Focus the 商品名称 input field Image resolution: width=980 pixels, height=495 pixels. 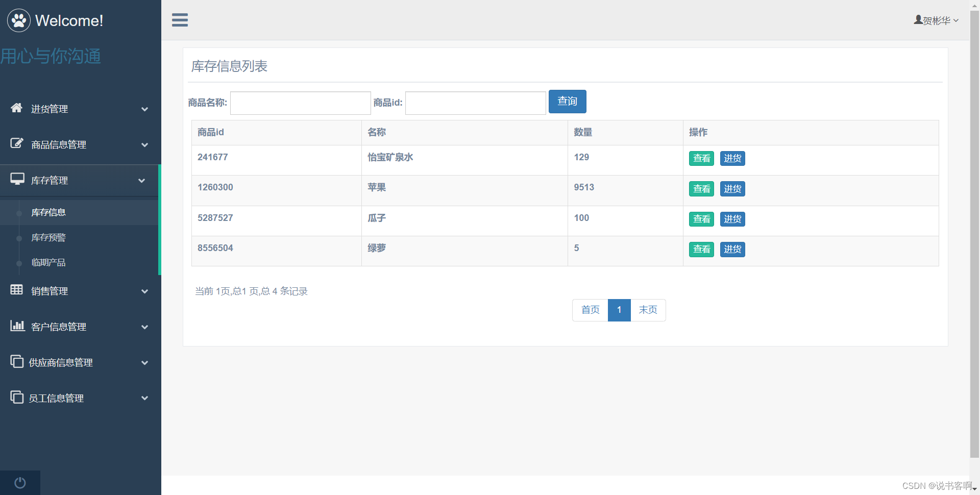[301, 103]
